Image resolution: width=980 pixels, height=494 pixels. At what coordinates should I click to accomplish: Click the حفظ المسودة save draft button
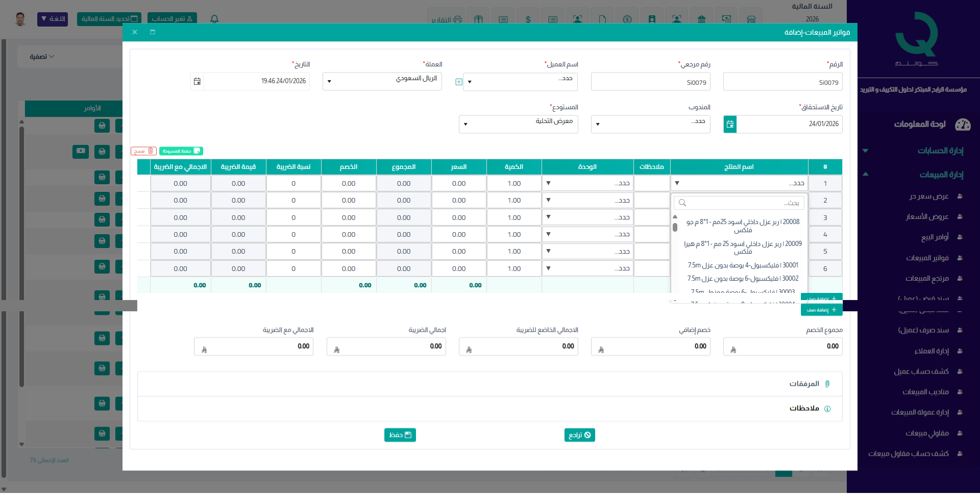click(181, 151)
